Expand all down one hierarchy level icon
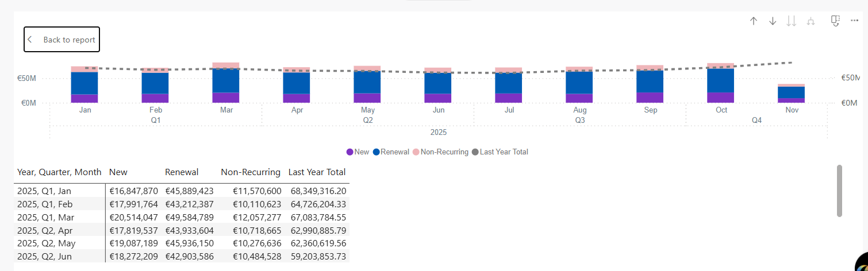The height and width of the screenshot is (271, 868). point(811,21)
